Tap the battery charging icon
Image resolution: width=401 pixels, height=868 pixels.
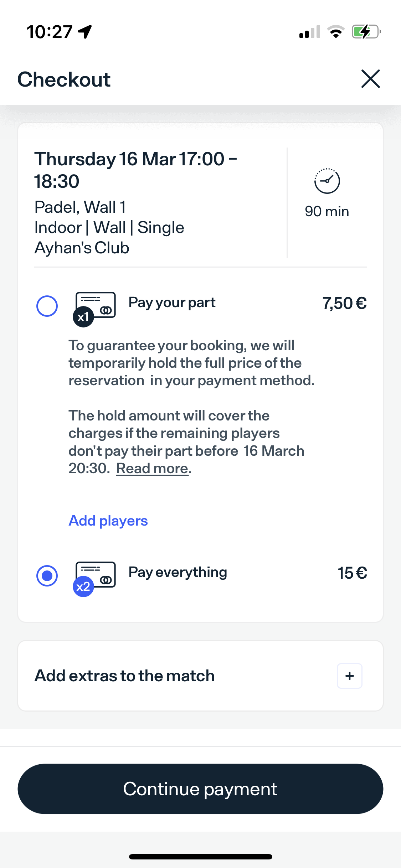point(366,32)
